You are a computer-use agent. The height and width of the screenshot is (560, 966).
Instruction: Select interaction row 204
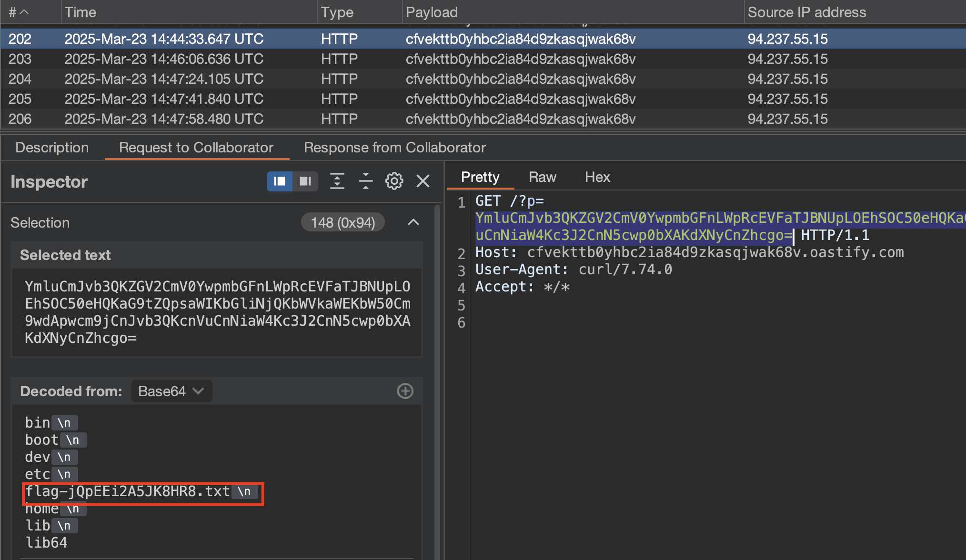coord(333,79)
